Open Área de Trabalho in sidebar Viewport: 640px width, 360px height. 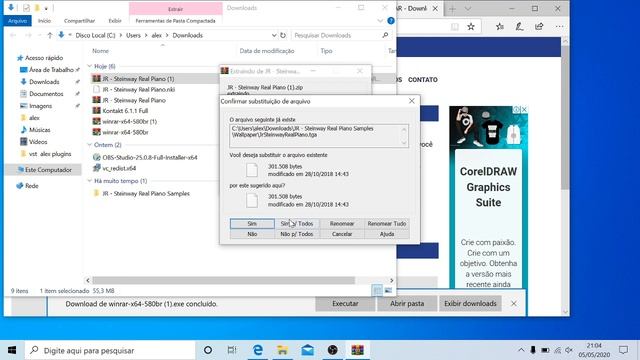pyautogui.click(x=51, y=70)
